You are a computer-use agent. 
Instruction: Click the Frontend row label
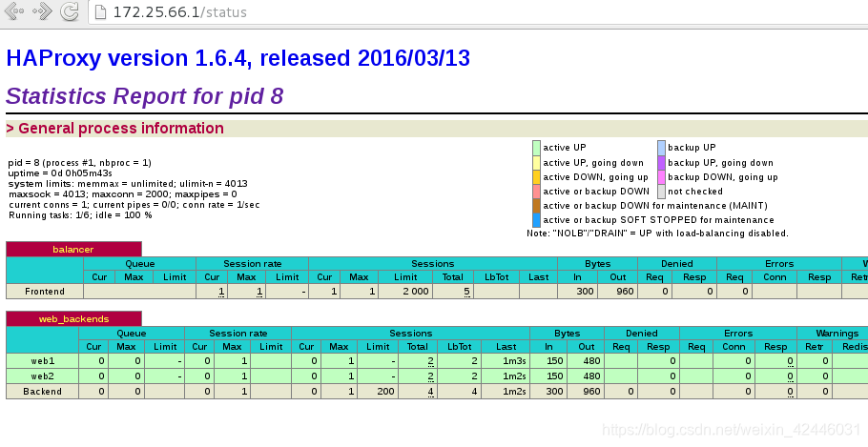pos(44,292)
